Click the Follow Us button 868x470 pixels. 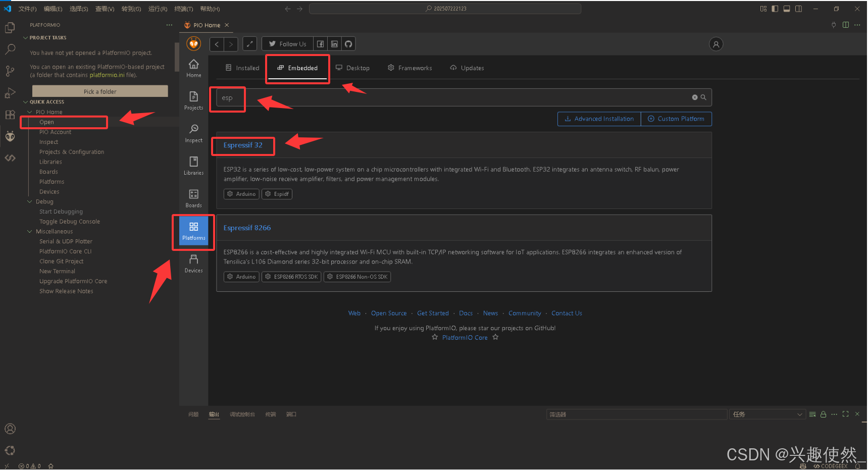click(287, 44)
